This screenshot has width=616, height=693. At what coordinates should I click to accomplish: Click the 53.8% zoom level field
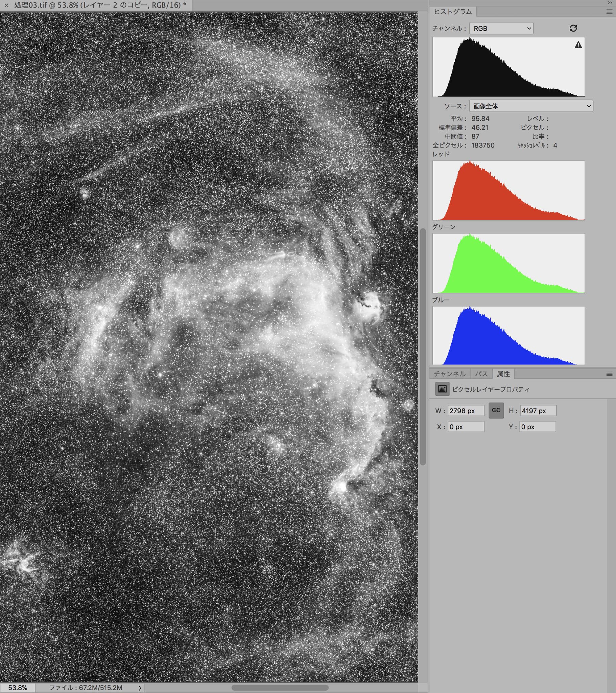point(18,688)
